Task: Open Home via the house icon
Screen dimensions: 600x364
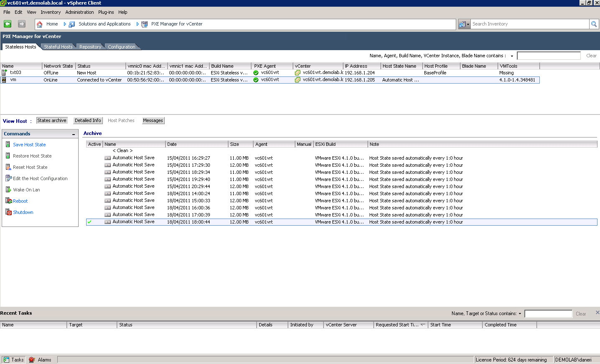Action: 40,24
